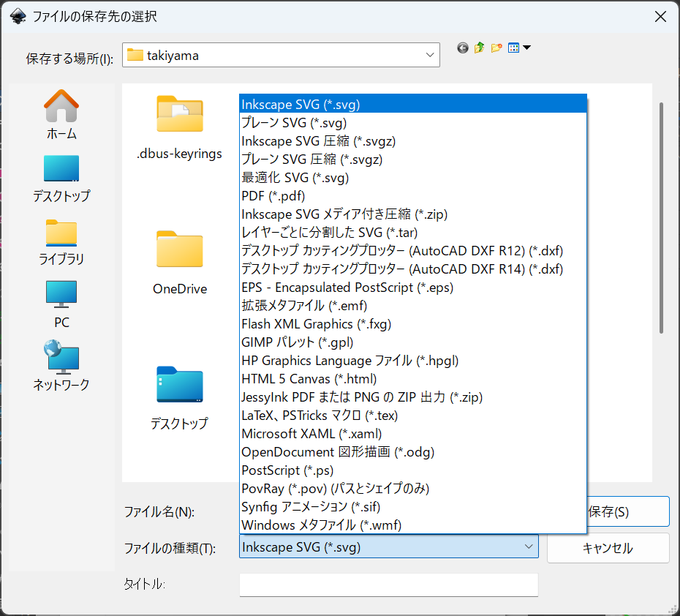This screenshot has height=616, width=680.
Task: Click the back arrow navigation icon
Action: click(x=462, y=48)
